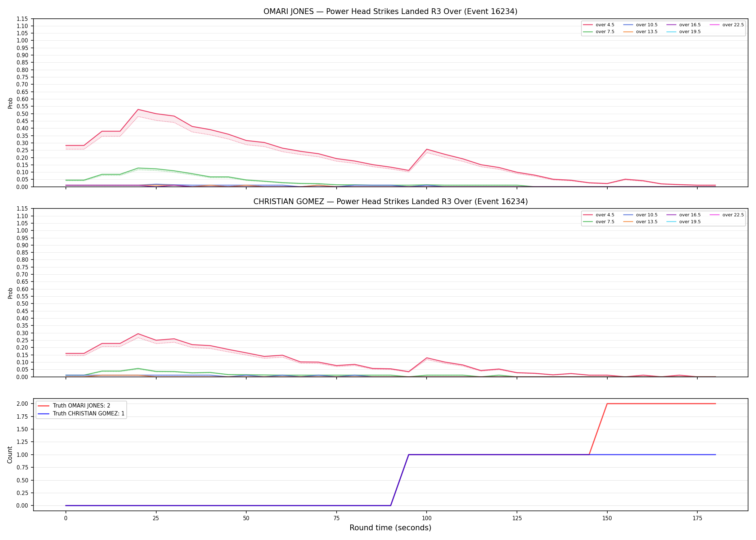
Task: Click x-axis tick label 50
Action: [246, 518]
